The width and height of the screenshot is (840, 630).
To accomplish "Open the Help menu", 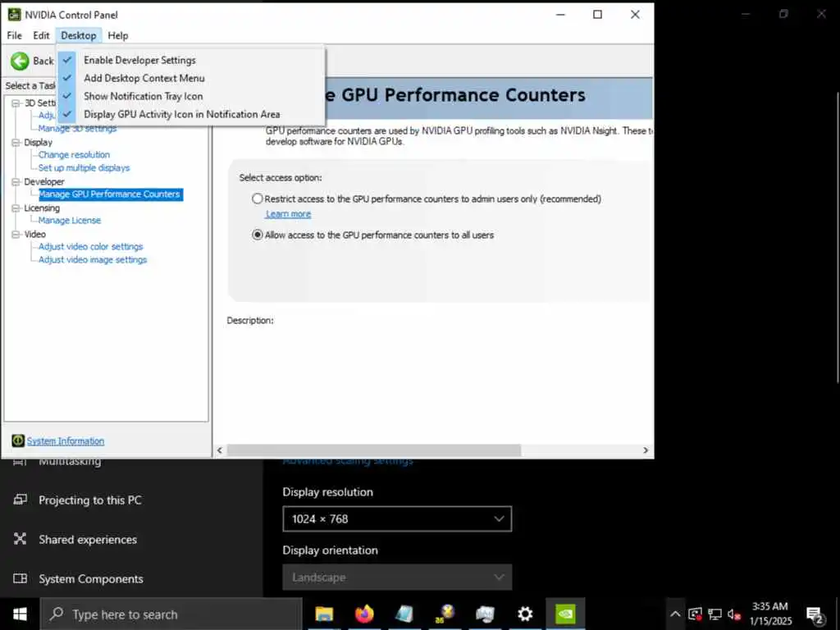I will pyautogui.click(x=118, y=35).
